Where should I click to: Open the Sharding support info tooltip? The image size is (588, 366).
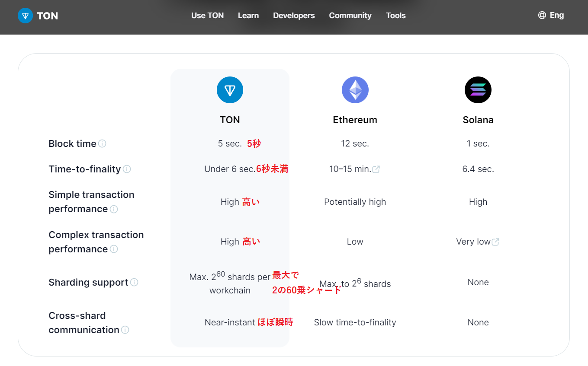tap(135, 283)
